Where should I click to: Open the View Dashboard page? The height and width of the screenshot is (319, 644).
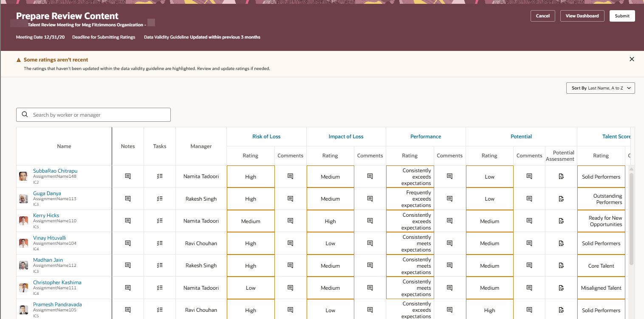coord(582,16)
